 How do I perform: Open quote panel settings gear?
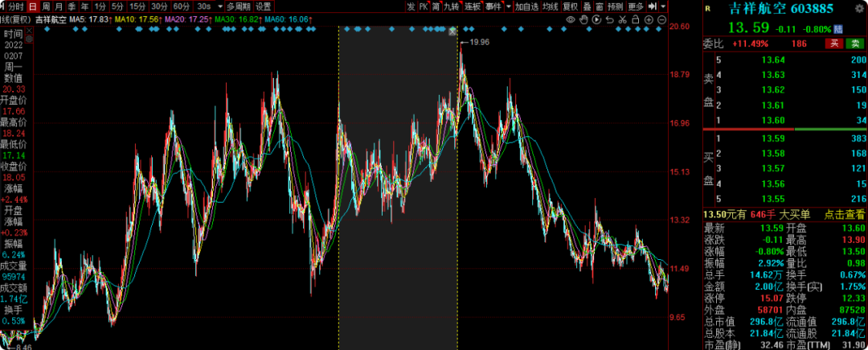pos(859,8)
